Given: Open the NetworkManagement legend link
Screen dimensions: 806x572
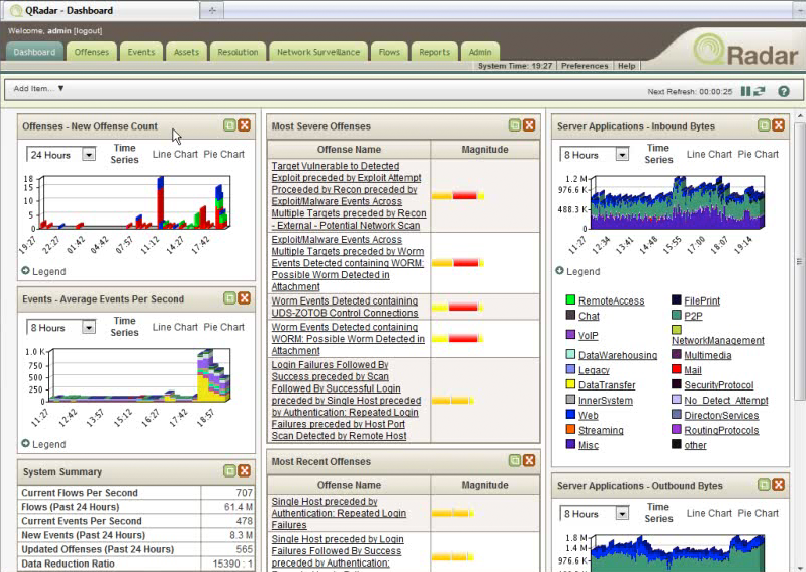Looking at the screenshot, I should (x=718, y=340).
